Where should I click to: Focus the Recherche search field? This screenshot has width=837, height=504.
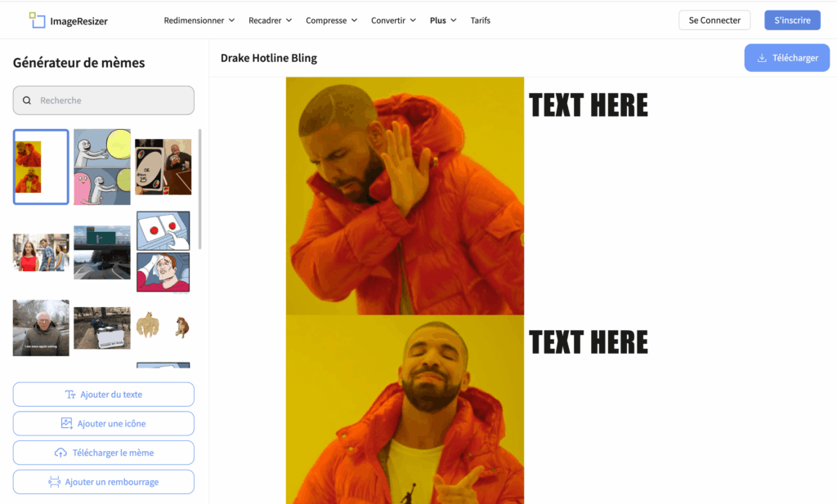[x=104, y=100]
